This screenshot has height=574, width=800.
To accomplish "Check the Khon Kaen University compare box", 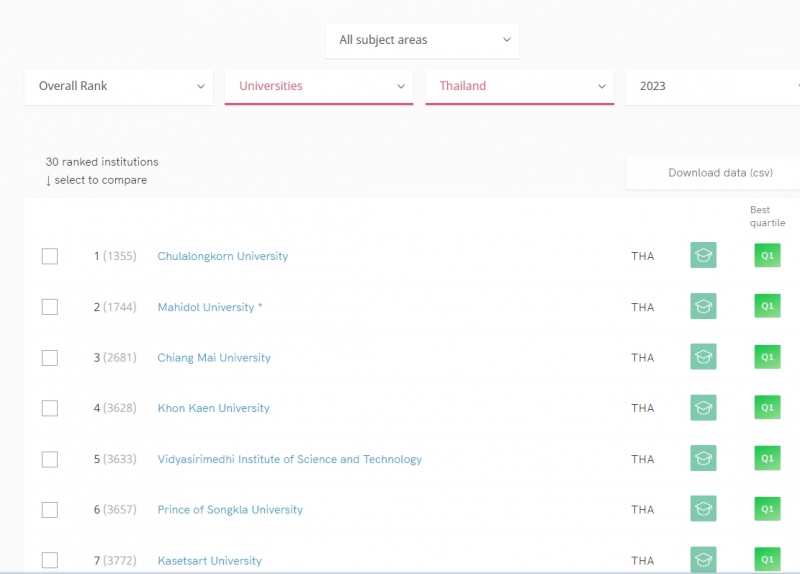I will tap(49, 408).
